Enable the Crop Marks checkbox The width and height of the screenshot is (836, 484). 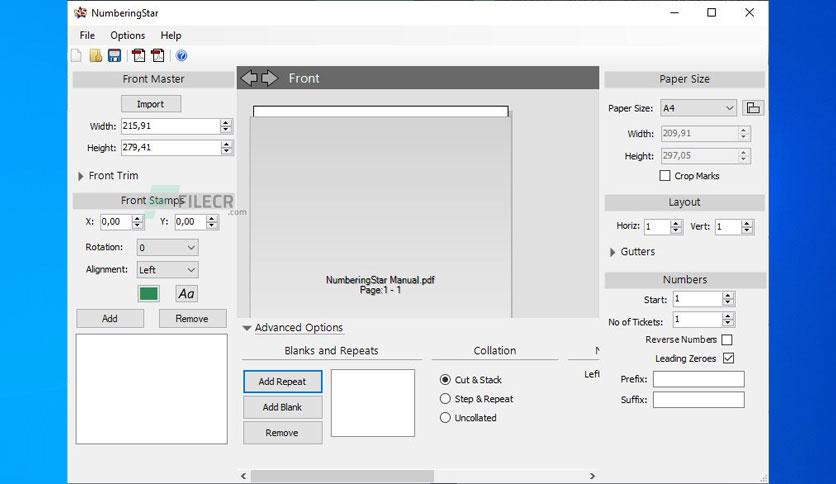coord(665,175)
